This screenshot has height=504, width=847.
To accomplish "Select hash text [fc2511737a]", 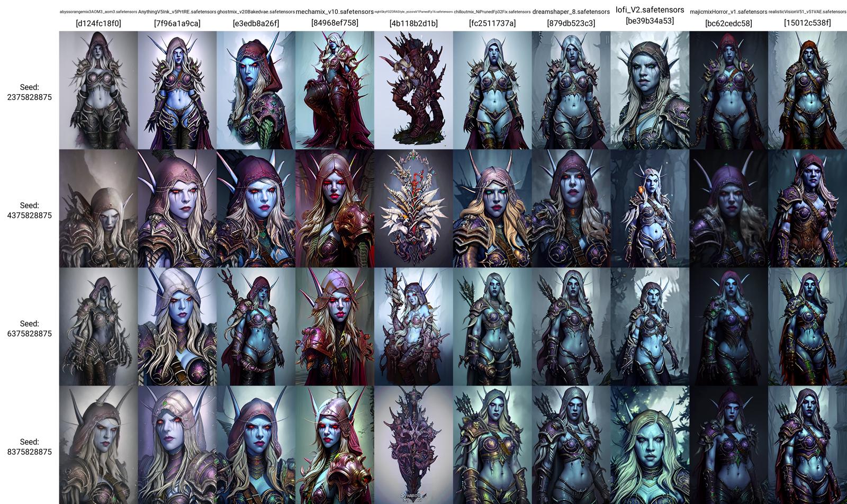I will [492, 23].
